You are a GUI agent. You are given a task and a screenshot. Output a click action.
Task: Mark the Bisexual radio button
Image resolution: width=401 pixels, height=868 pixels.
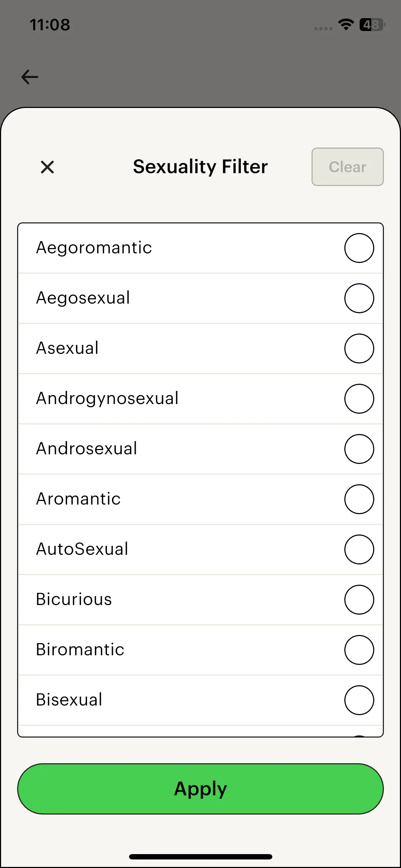point(359,700)
